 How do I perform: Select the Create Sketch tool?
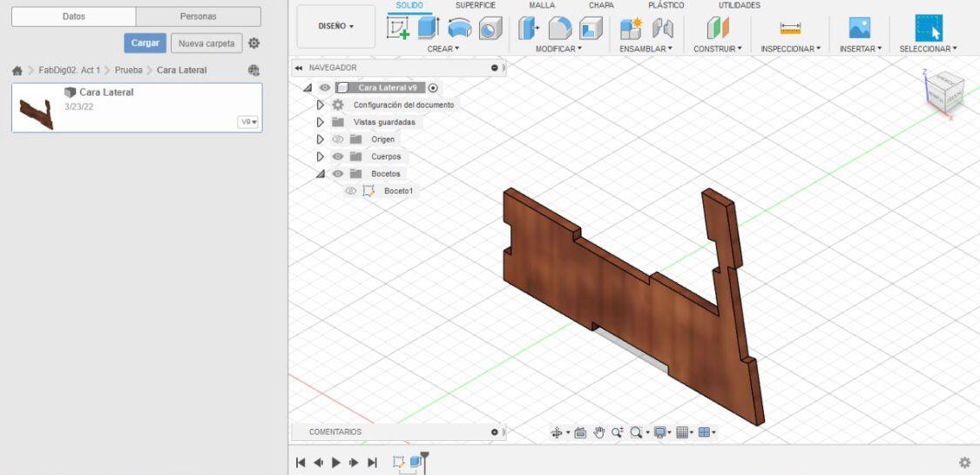pos(398,28)
